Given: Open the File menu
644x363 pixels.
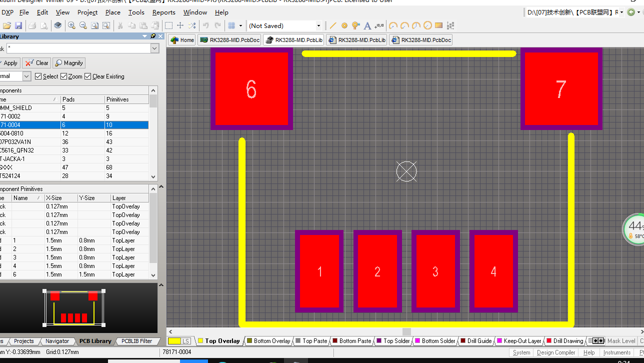Looking at the screenshot, I should tap(24, 12).
